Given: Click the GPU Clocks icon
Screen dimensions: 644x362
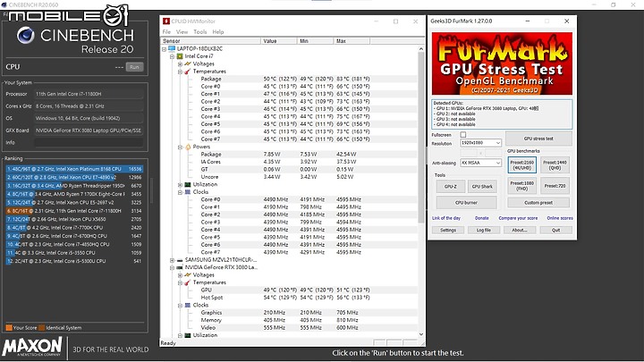Looking at the screenshot, I should click(x=188, y=305).
